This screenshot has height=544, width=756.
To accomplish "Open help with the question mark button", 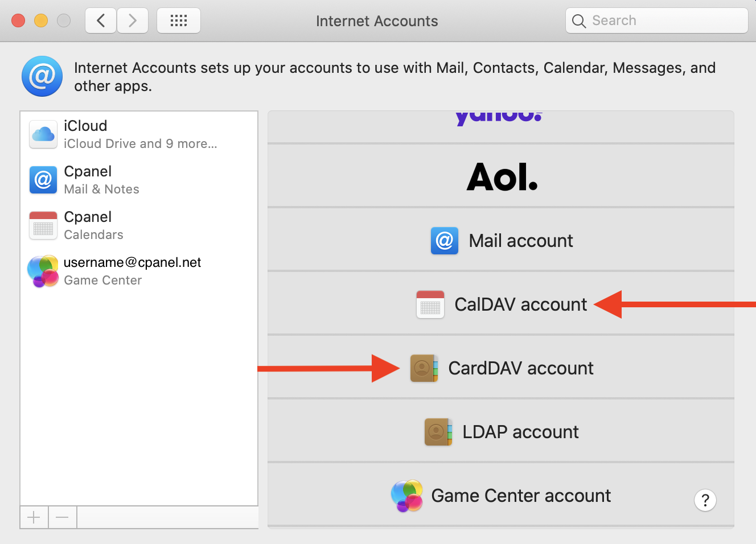I will pos(705,500).
